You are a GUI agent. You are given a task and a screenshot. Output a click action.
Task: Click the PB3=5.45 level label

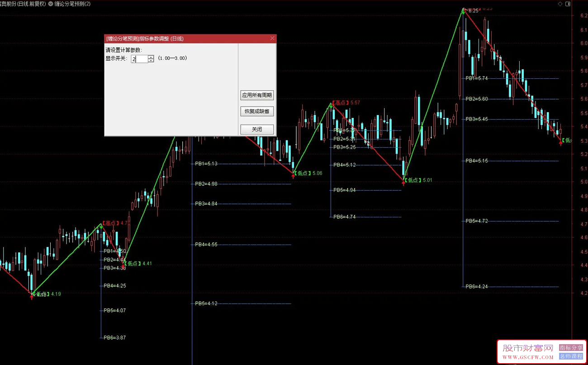pos(477,119)
